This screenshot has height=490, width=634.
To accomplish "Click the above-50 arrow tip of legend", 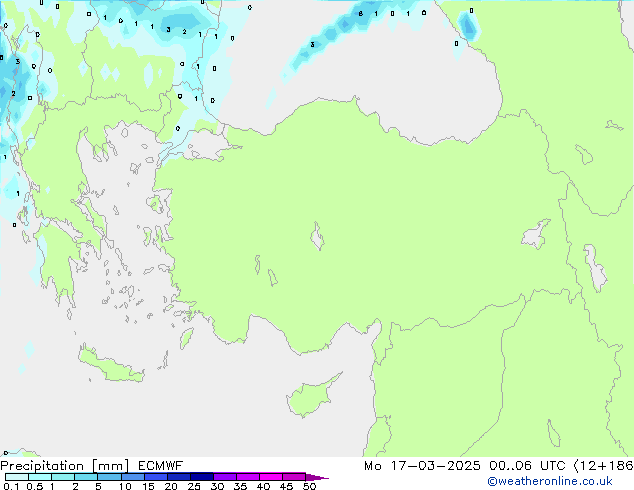I will (x=317, y=477).
